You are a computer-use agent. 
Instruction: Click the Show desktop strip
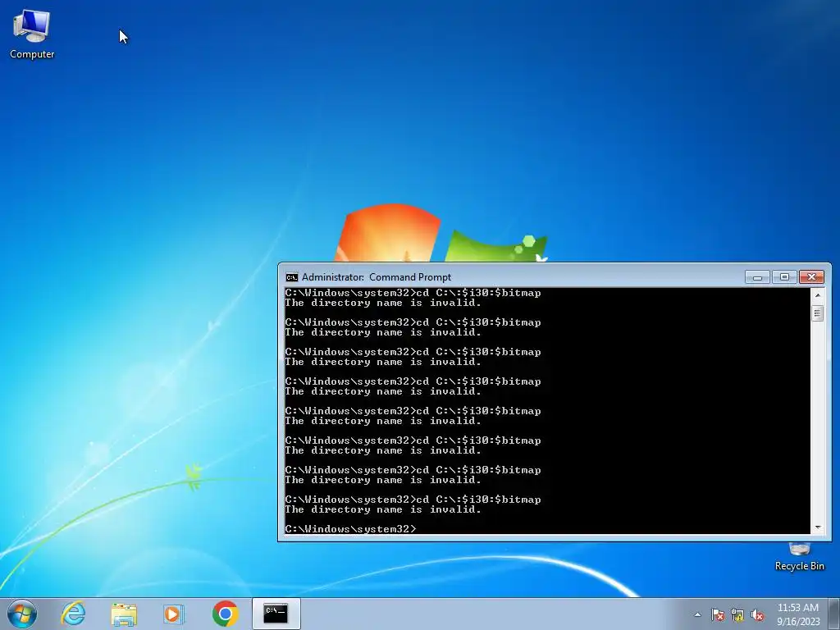pyautogui.click(x=834, y=614)
